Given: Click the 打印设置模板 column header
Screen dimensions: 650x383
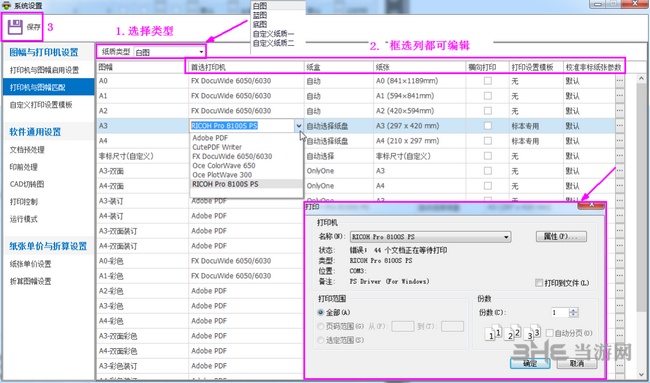Looking at the screenshot, I should (x=536, y=67).
